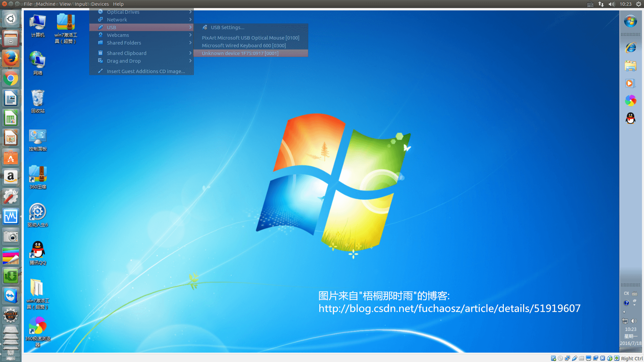
Task: Open the Input menu
Action: pyautogui.click(x=81, y=4)
